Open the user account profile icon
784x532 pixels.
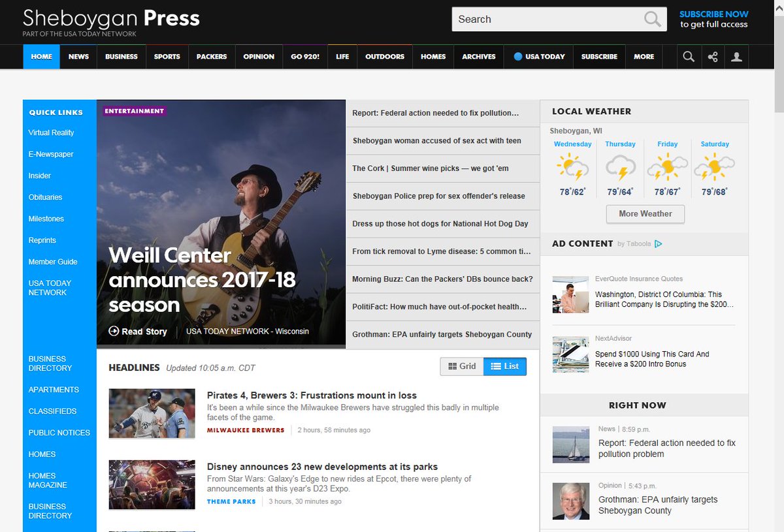pos(737,57)
